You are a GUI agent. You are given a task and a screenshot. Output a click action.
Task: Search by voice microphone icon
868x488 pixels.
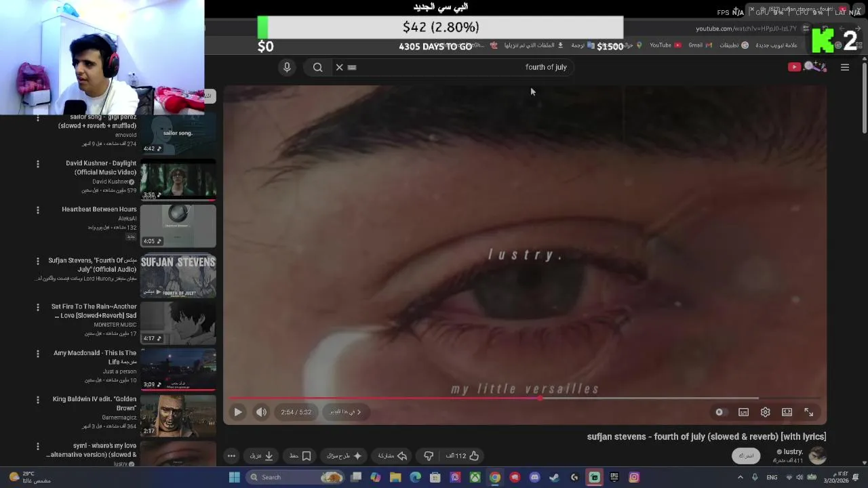[x=287, y=67]
